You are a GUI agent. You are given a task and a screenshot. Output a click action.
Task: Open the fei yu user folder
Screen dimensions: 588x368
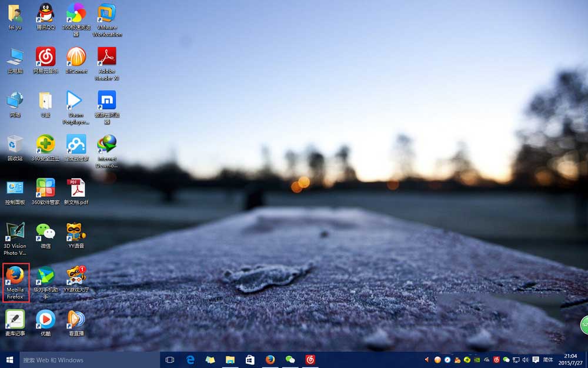(15, 17)
